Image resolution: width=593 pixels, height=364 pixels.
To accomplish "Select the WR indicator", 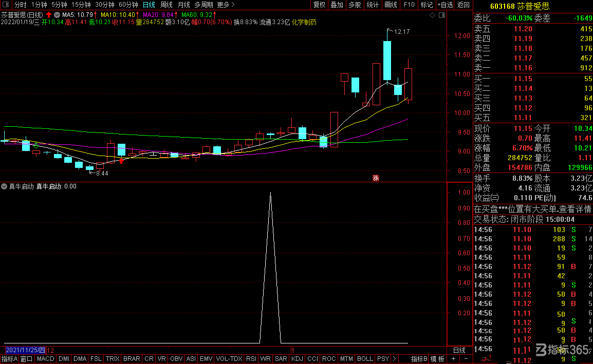I will tap(266, 359).
